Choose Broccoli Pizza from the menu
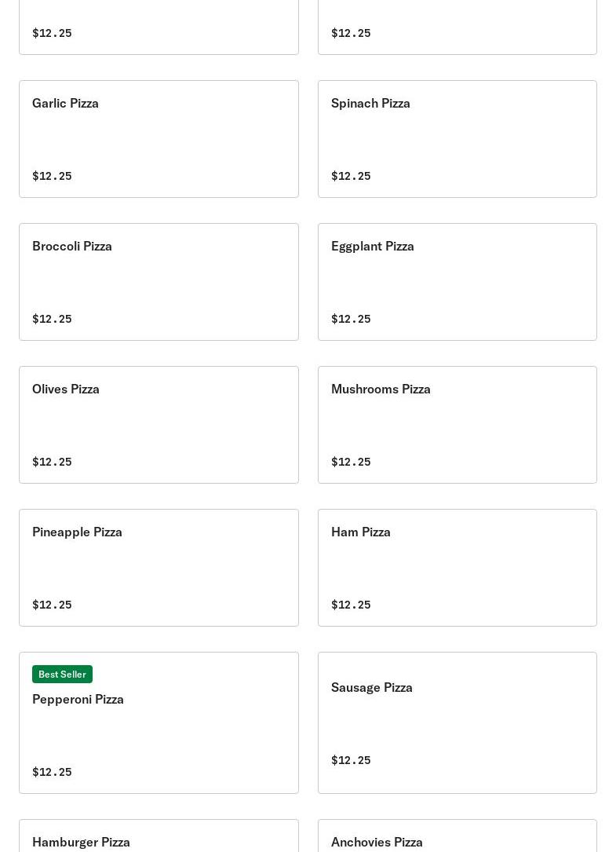This screenshot has height=852, width=616. (x=159, y=281)
